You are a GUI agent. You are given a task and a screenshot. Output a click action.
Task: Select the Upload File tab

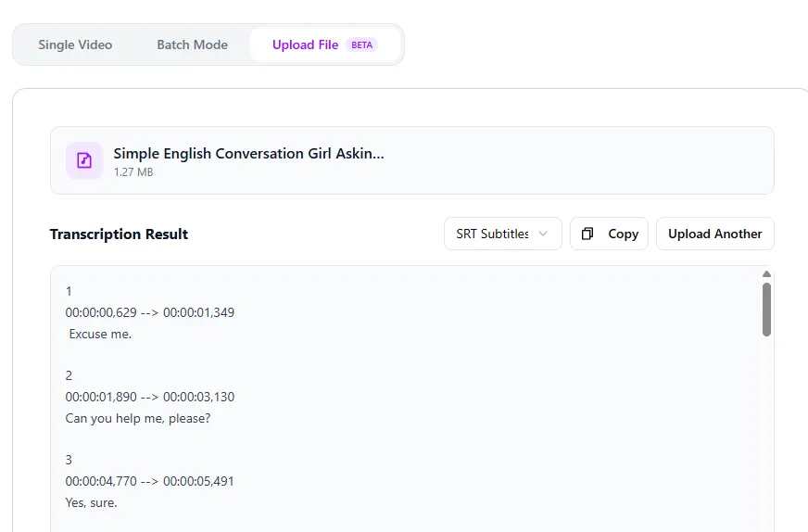[x=325, y=44]
